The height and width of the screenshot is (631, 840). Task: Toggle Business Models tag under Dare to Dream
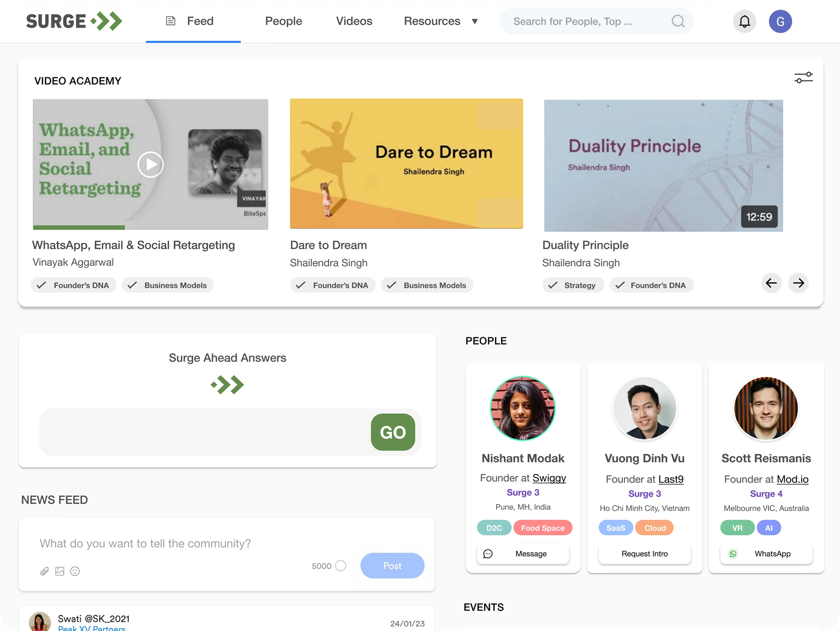coord(427,285)
